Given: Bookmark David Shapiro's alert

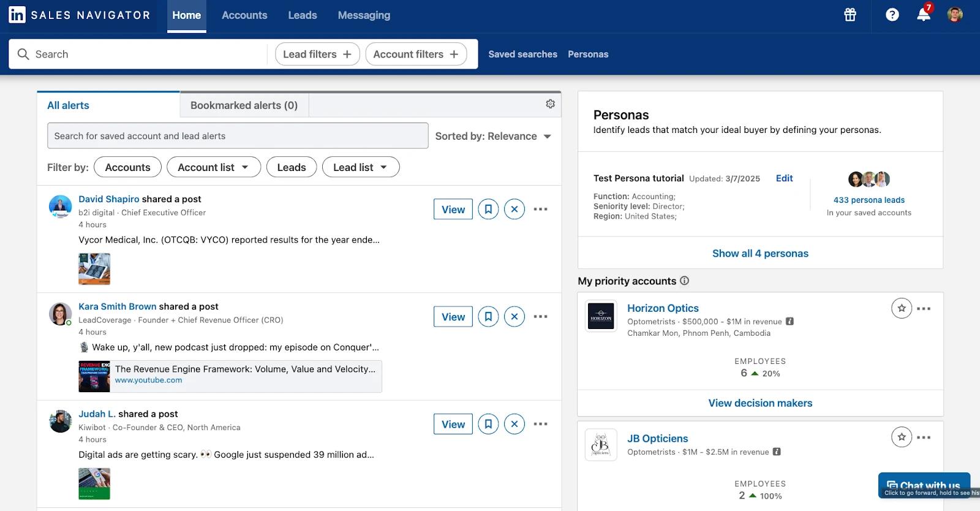Looking at the screenshot, I should (x=488, y=209).
